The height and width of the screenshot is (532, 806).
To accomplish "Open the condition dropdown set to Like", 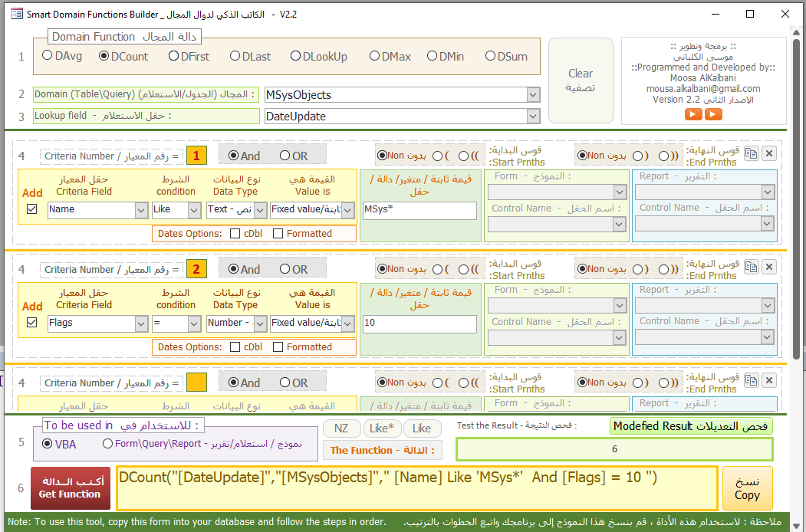I will 194,209.
